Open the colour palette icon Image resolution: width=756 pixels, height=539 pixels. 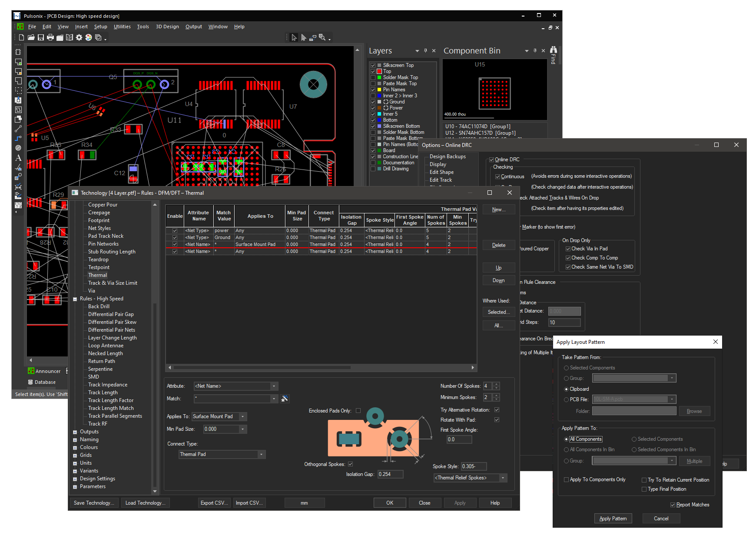pyautogui.click(x=89, y=38)
